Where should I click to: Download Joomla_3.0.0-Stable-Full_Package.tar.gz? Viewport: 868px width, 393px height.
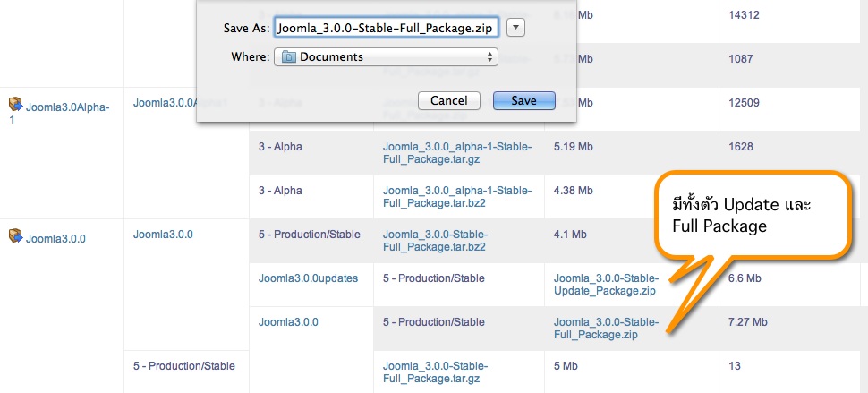(435, 372)
